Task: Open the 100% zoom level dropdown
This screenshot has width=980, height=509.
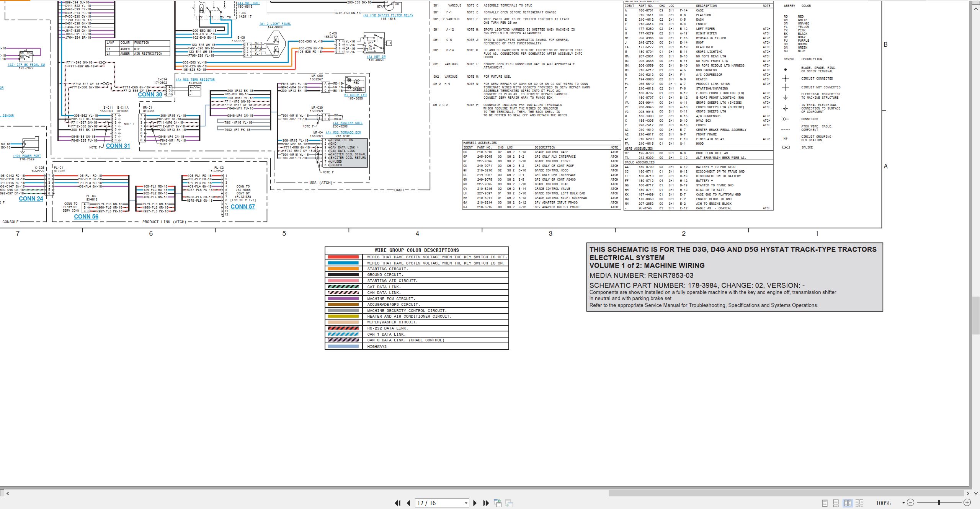Action: pyautogui.click(x=903, y=503)
